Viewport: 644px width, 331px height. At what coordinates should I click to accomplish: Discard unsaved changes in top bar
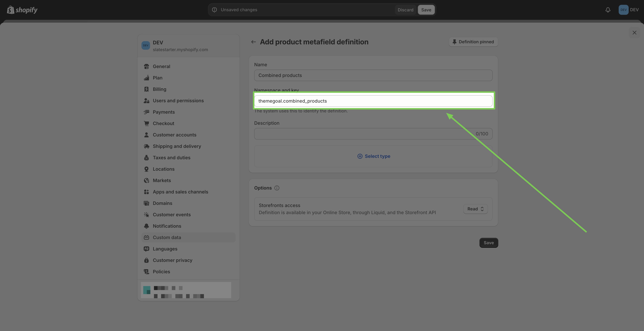(x=405, y=10)
